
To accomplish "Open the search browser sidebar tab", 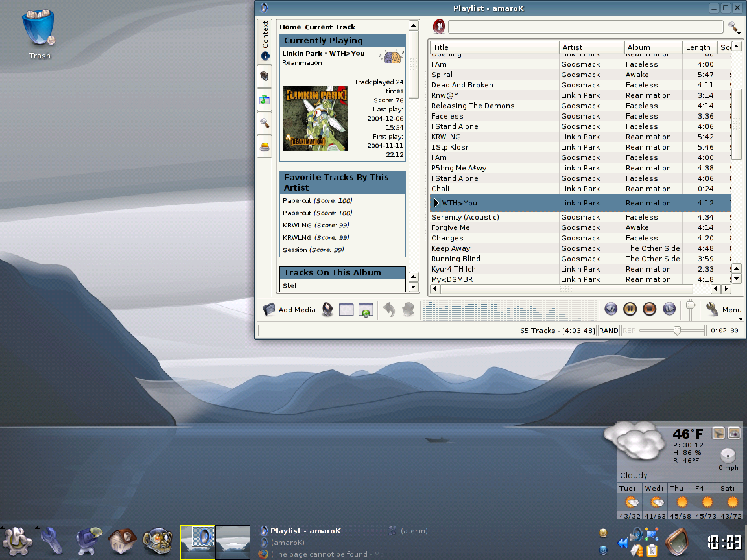I will (x=265, y=123).
